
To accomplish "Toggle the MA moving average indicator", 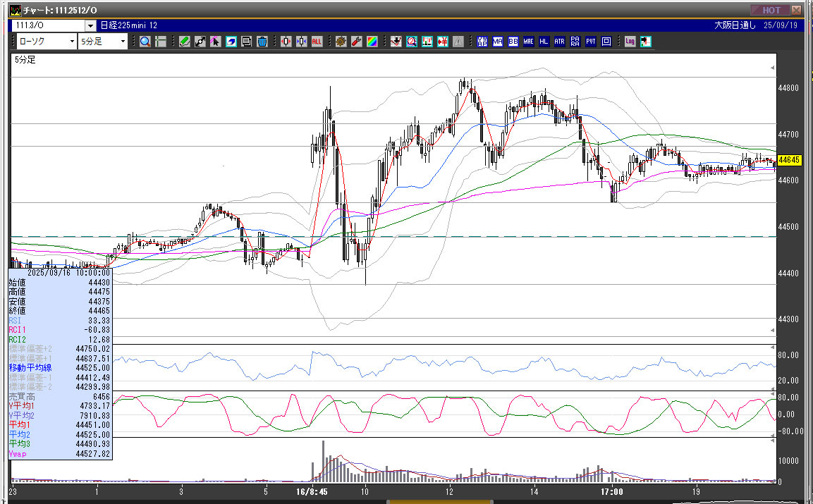I will 498,42.
